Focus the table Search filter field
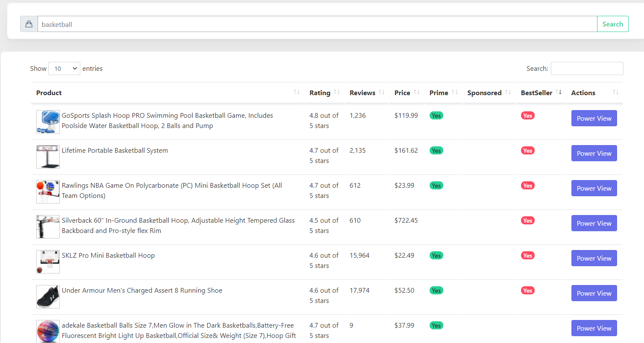Image resolution: width=644 pixels, height=343 pixels. coord(587,69)
